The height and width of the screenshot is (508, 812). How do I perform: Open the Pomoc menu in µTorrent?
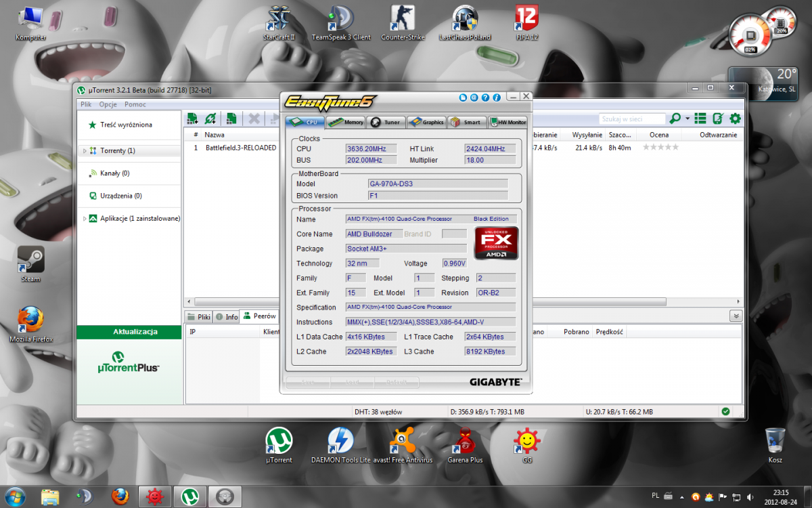(x=135, y=104)
